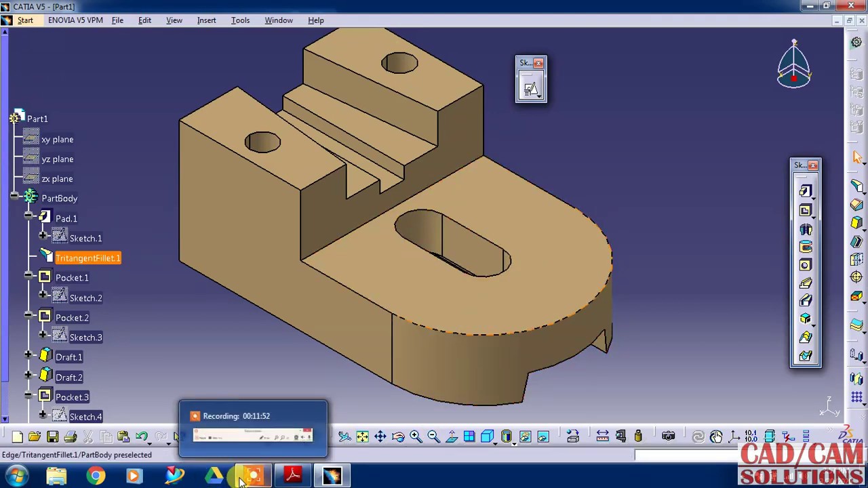Select the Rib tool in floating toolbar

point(805,284)
